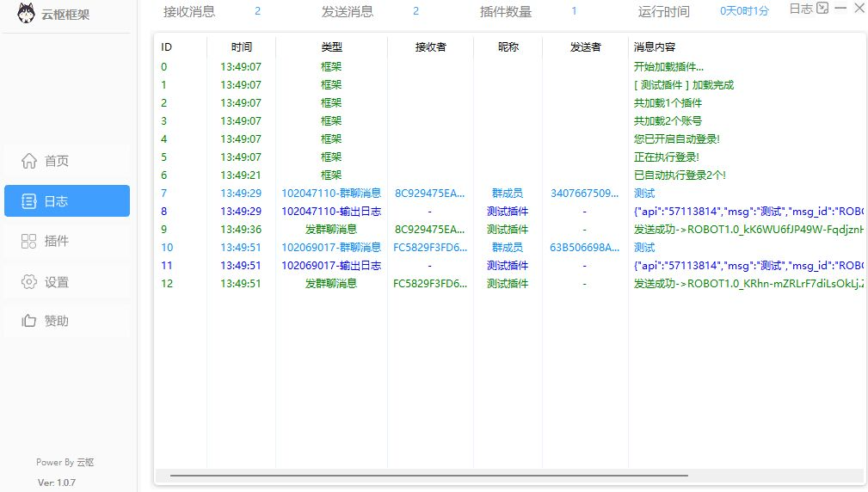The height and width of the screenshot is (492, 868).
Task: Click the 日志 label in the title bar
Action: click(x=800, y=9)
